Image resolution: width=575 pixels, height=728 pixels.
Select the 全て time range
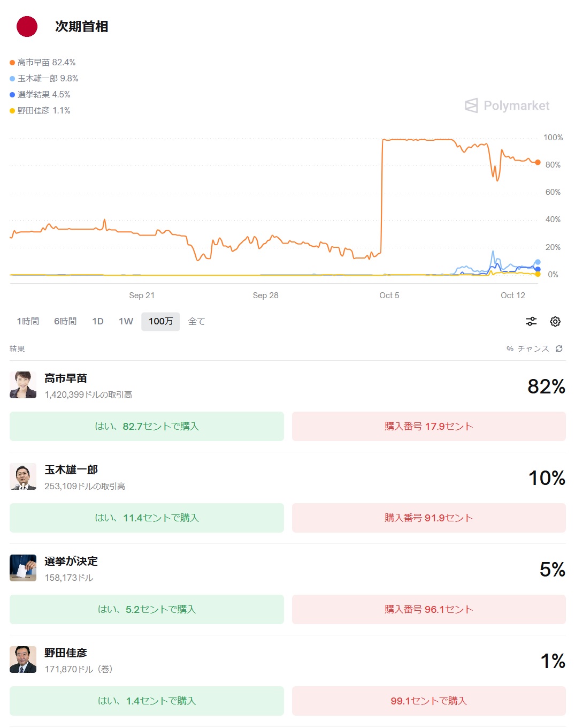click(x=196, y=321)
